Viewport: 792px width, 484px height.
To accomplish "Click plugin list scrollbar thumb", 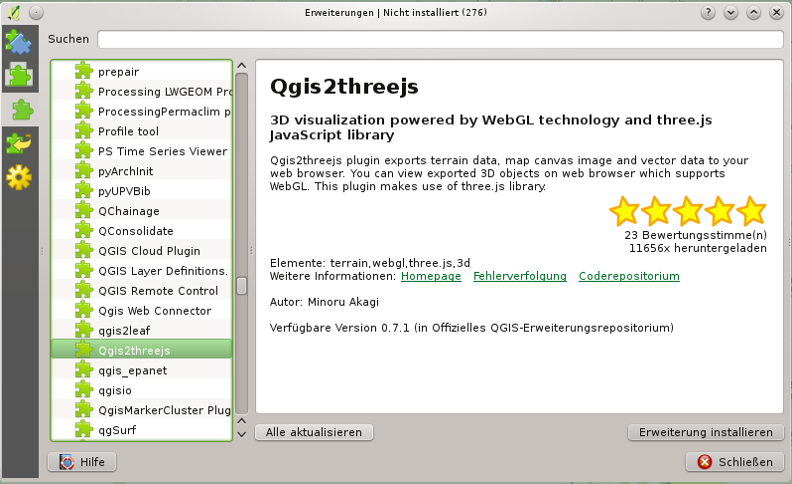I will pos(241,285).
